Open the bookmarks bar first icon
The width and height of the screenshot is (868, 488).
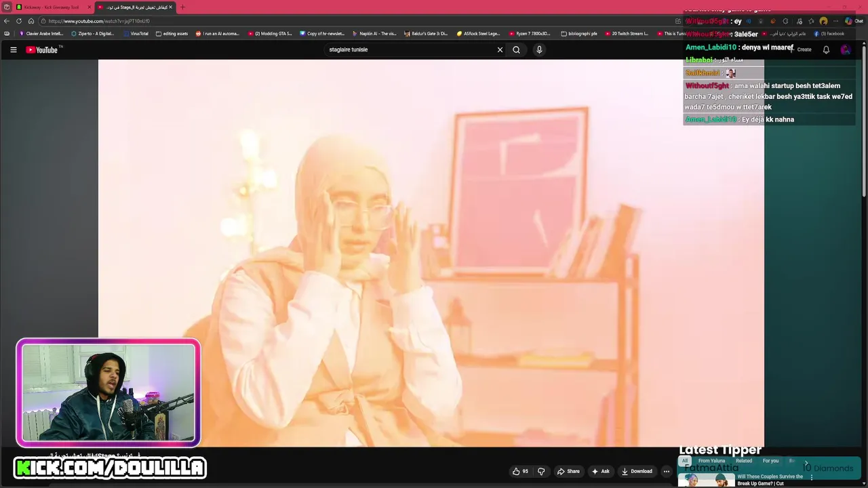click(7, 33)
